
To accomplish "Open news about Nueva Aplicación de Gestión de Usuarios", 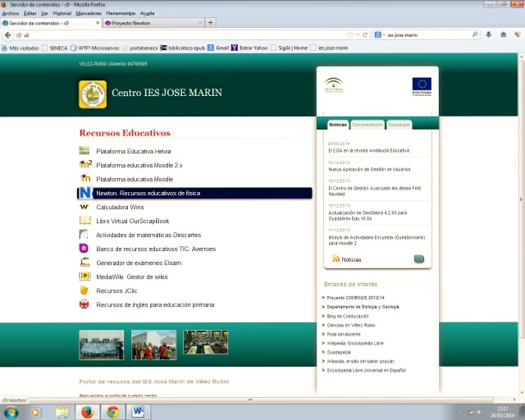I will pyautogui.click(x=369, y=169).
